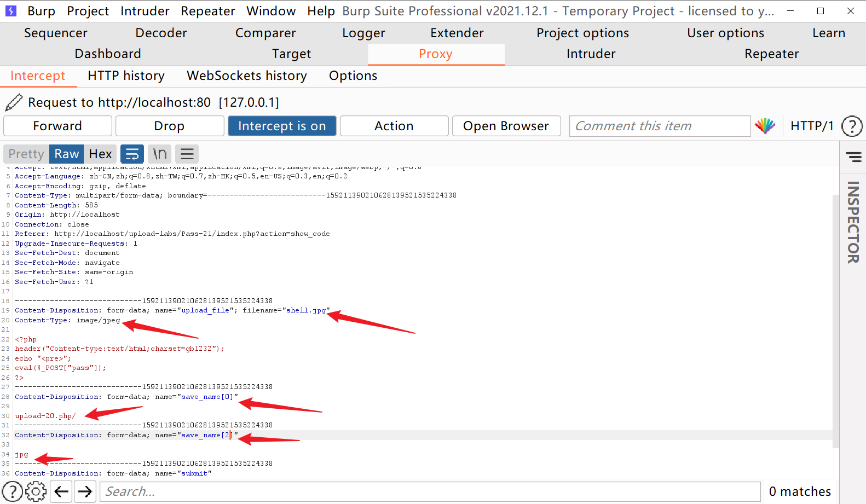Screen dimensions: 866x504
Task: Open search settings gear icon
Action: (x=36, y=491)
